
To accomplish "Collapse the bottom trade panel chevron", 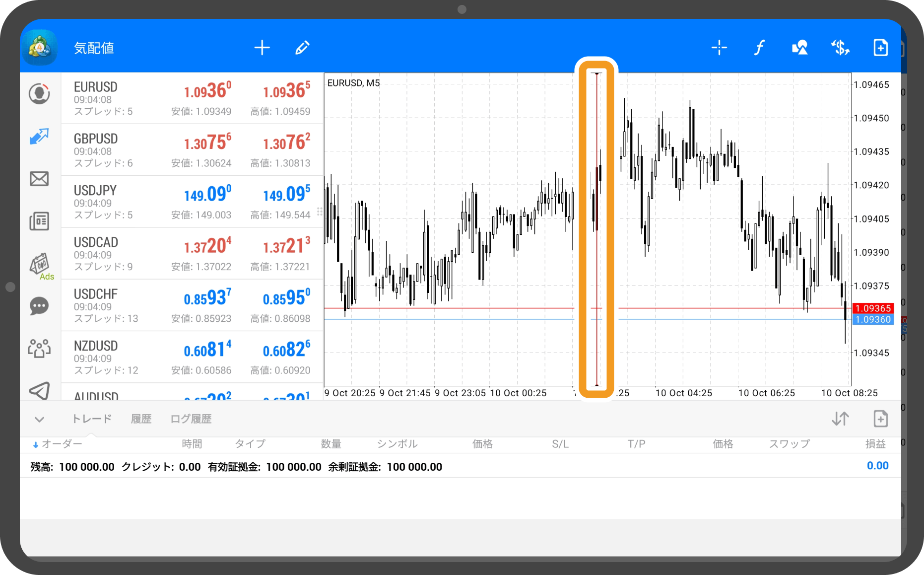I will 40,420.
